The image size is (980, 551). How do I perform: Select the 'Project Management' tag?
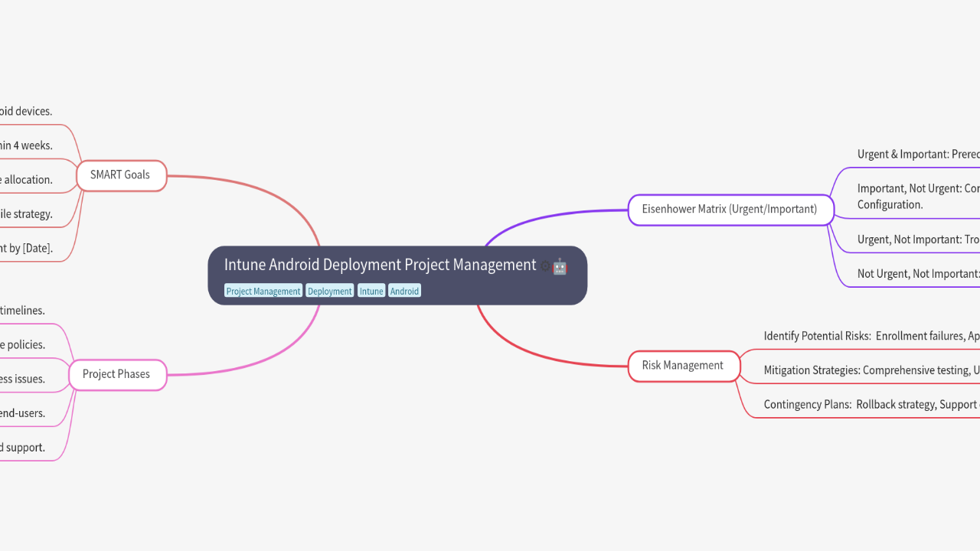pyautogui.click(x=263, y=291)
